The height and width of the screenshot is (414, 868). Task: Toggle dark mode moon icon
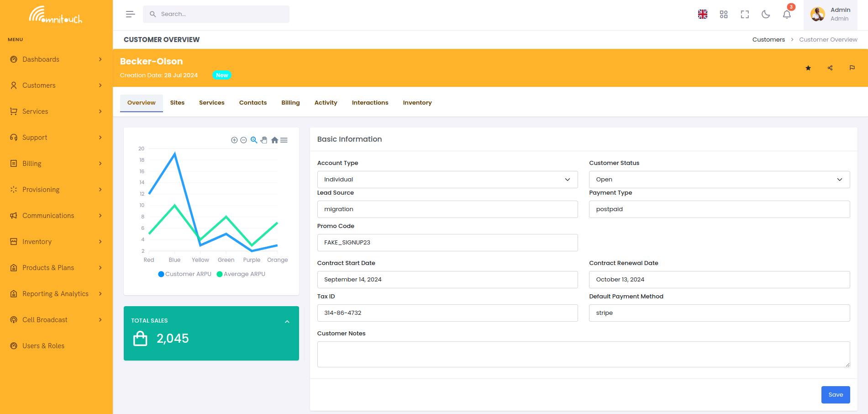tap(766, 15)
